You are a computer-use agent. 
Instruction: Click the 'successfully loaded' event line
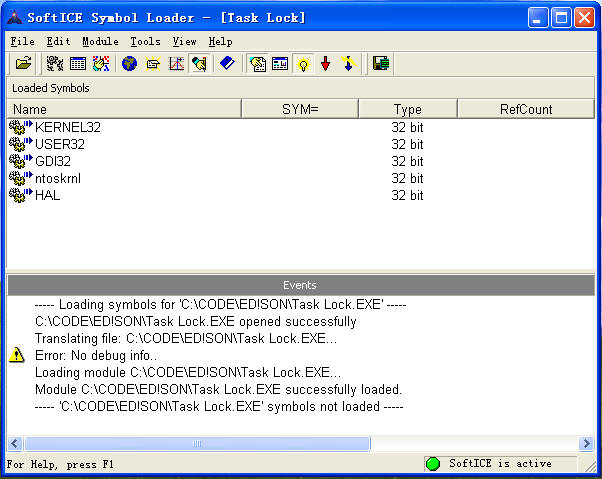[218, 389]
